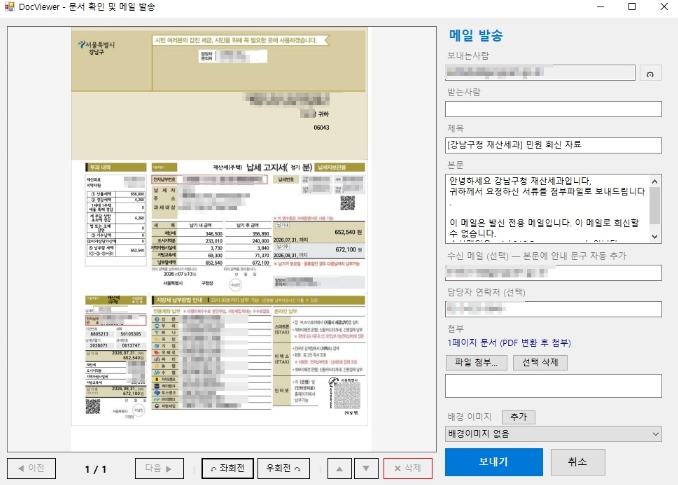Screen dimensions: 678x485
Task: Minimize the DocViewer window
Action: tap(600, 6)
